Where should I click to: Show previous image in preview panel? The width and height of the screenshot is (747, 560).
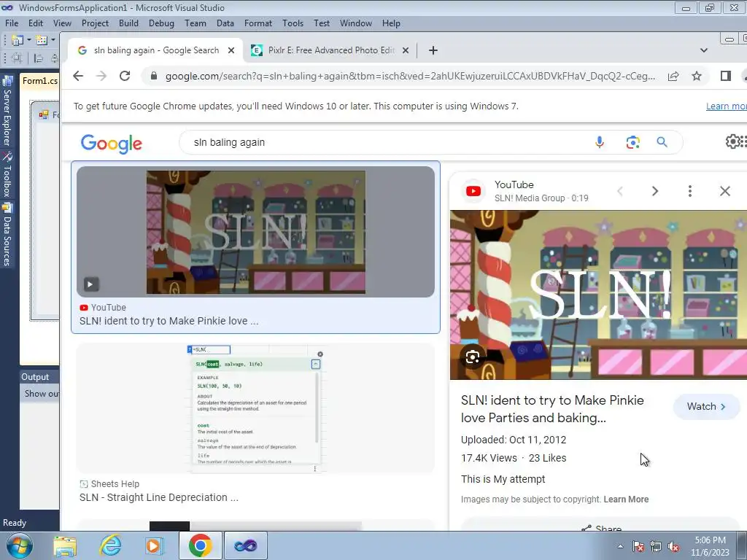click(x=620, y=191)
